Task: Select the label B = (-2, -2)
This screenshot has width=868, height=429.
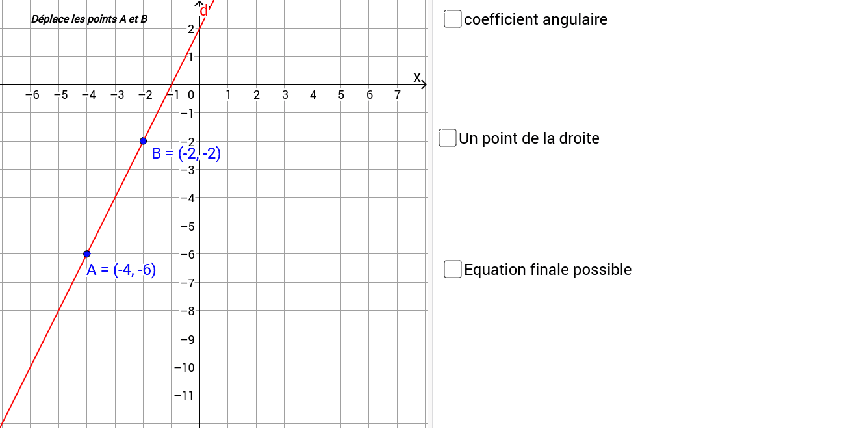Action: pos(186,154)
